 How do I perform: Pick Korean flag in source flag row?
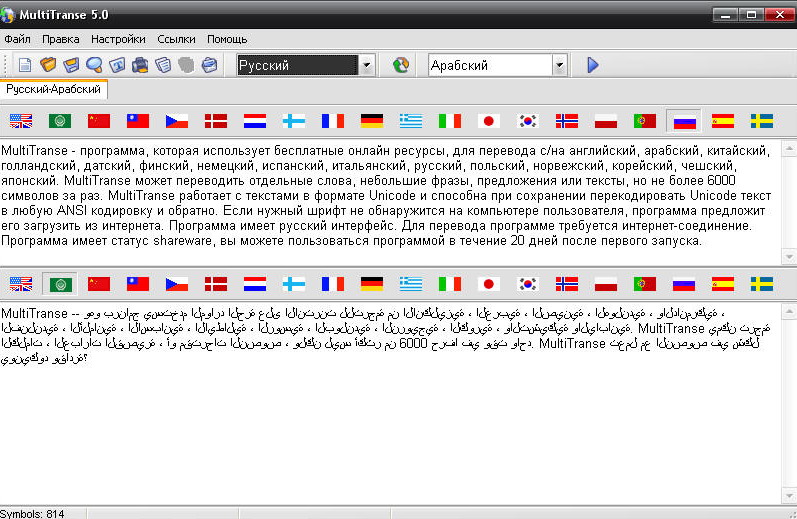coord(528,121)
